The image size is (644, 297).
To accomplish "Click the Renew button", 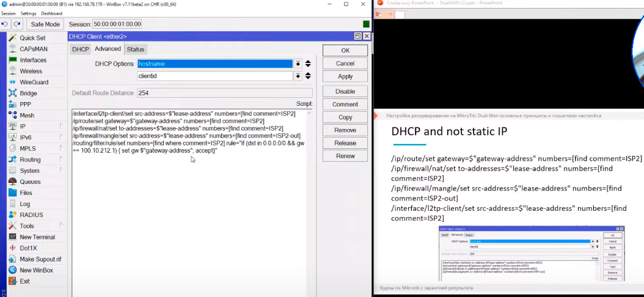I will [345, 156].
